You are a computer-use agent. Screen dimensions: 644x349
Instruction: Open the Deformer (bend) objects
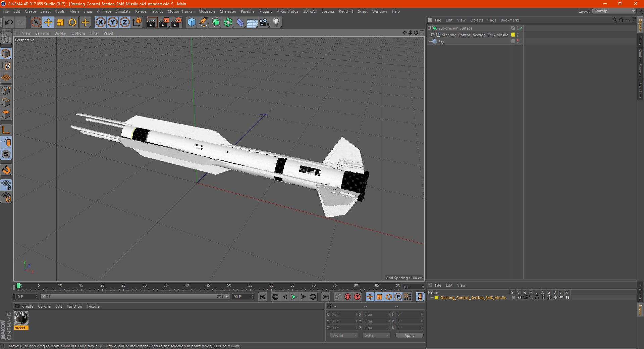coord(240,22)
